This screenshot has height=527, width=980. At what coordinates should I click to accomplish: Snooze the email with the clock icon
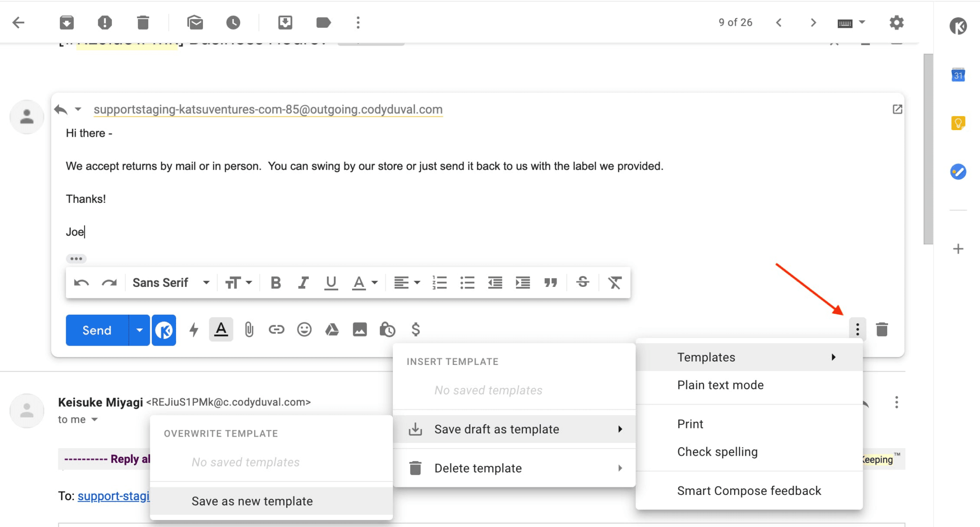233,22
